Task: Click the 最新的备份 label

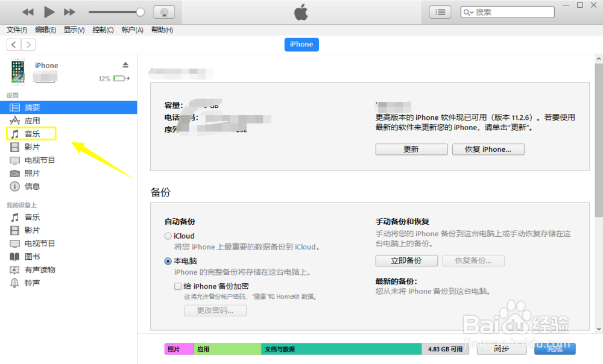Action: click(x=396, y=281)
